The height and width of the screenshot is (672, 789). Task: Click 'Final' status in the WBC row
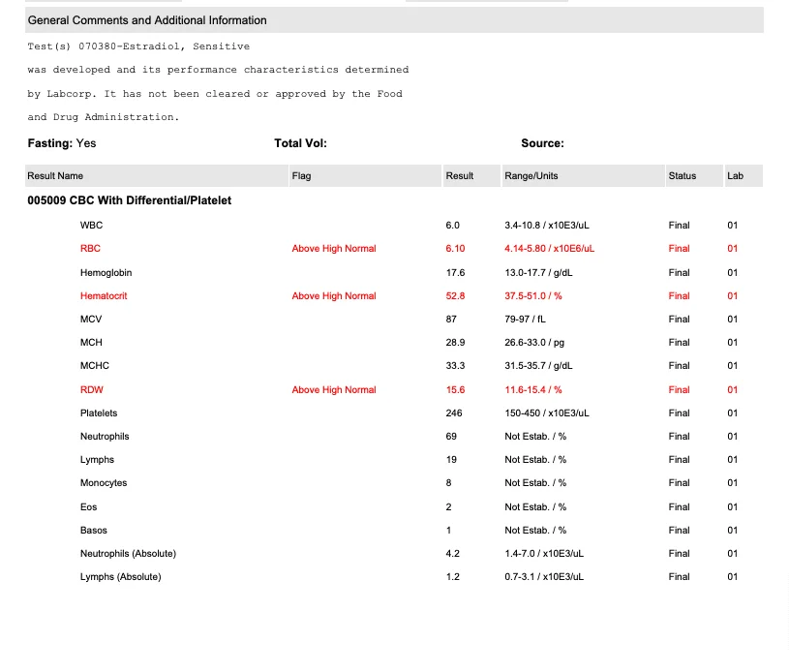coord(679,225)
